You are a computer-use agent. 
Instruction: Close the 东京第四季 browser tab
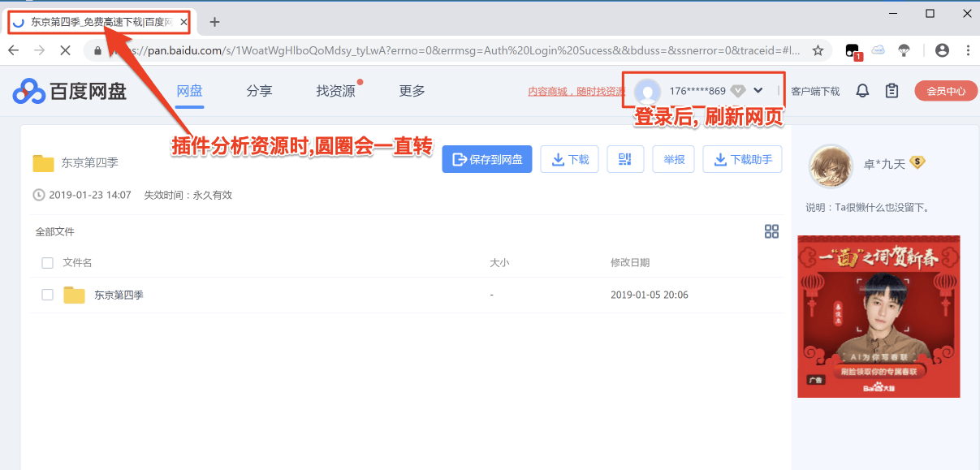tap(183, 22)
